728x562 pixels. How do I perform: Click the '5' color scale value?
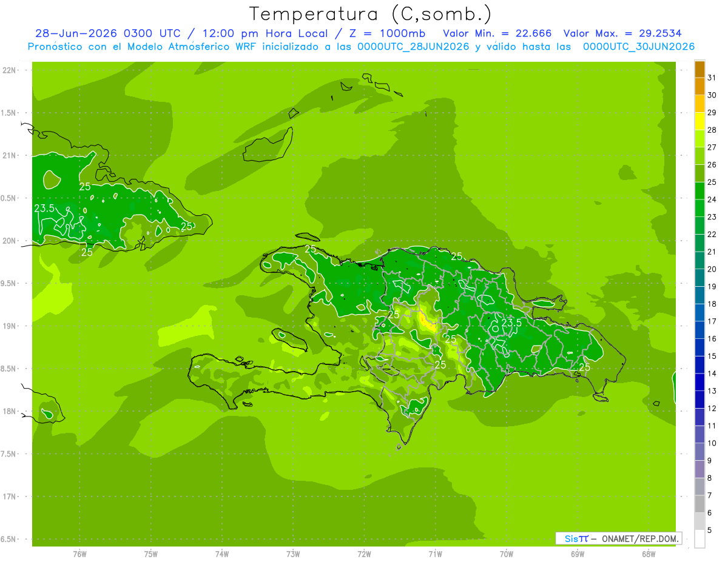pyautogui.click(x=710, y=530)
